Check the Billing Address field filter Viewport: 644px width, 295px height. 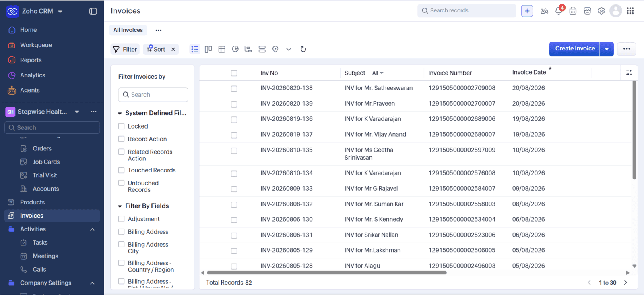[x=121, y=232]
